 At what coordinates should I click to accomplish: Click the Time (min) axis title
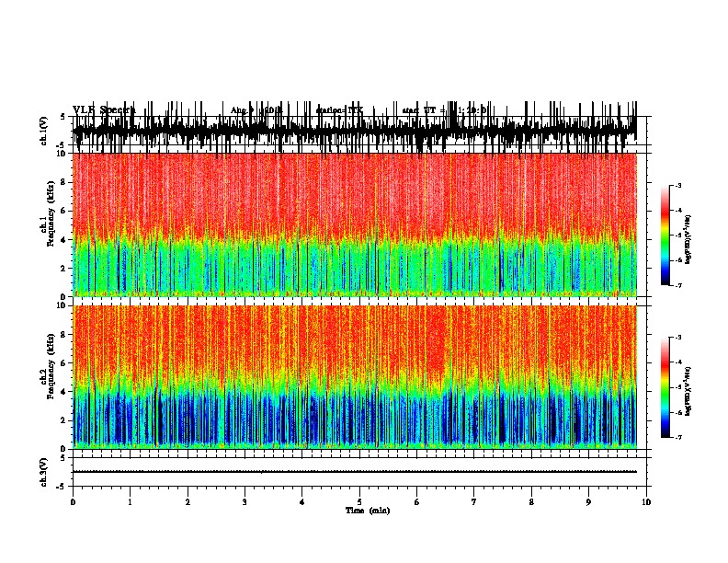tap(368, 511)
